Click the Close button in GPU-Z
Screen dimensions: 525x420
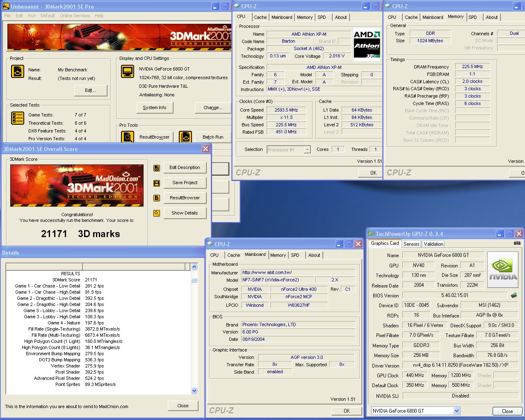pyautogui.click(x=507, y=411)
